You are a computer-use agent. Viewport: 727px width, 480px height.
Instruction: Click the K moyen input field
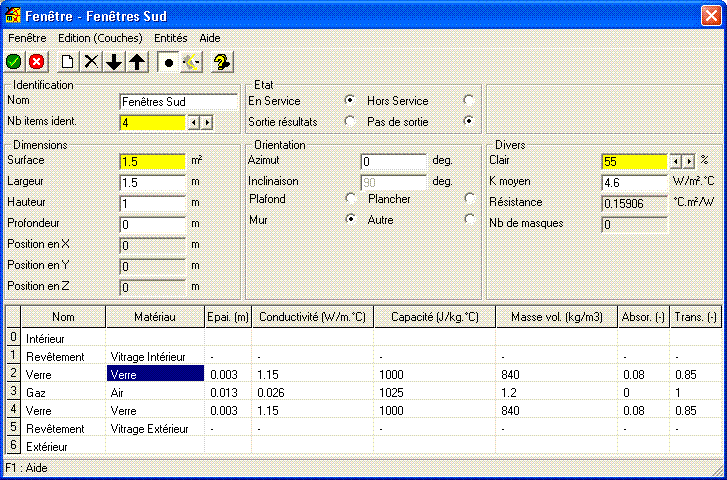pos(635,183)
